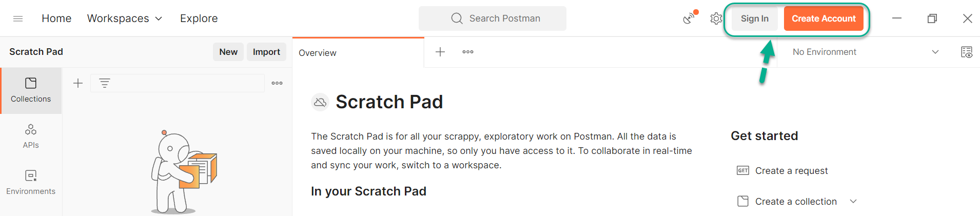Select Collections in the sidebar
Screen dimensions: 980x216
click(x=31, y=90)
